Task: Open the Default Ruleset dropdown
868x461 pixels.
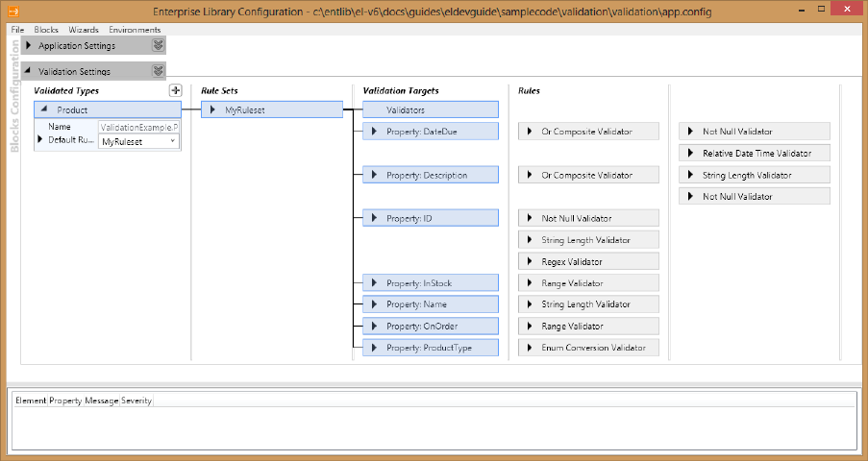Action: (173, 141)
